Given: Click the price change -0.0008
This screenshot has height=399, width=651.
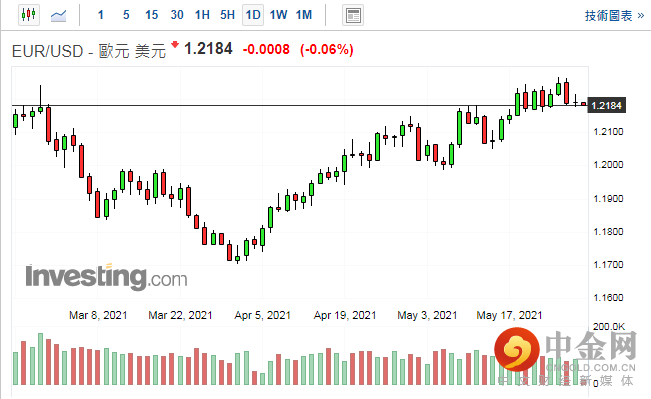Looking at the screenshot, I should 266,49.
